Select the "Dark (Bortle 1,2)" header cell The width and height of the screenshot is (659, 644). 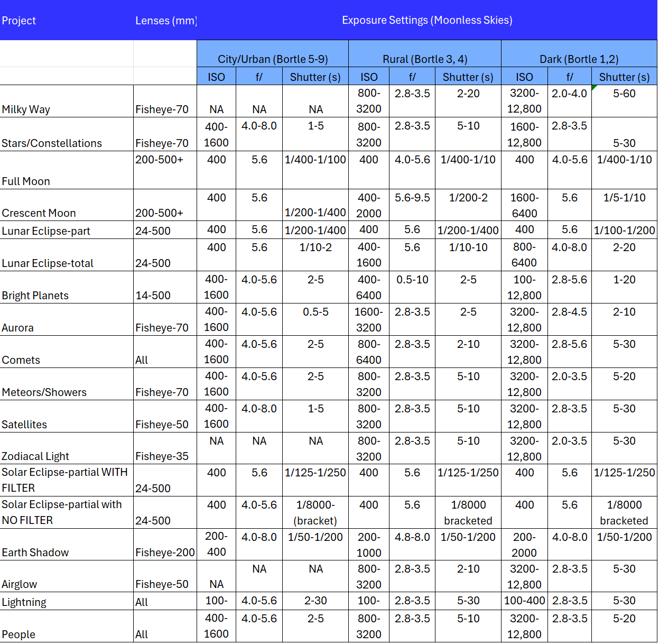click(579, 59)
